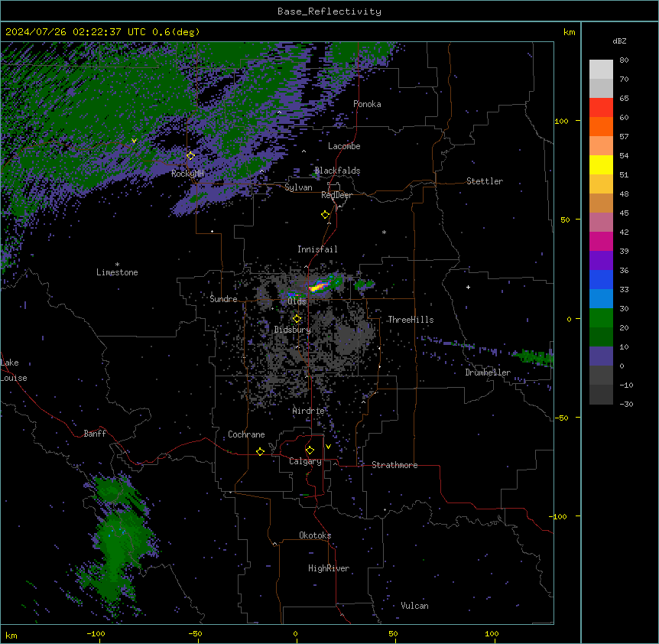Click the asterisk marker above Limestone

[117, 265]
